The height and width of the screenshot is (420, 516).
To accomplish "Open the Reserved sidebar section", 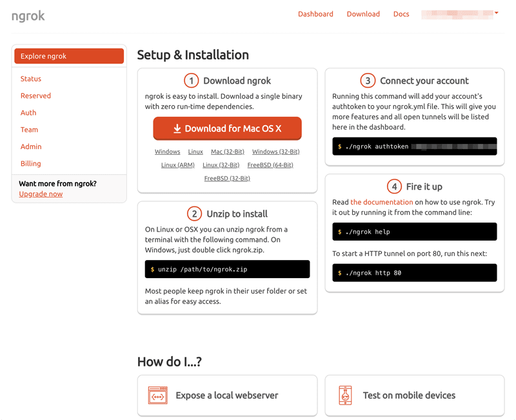I will coord(35,95).
